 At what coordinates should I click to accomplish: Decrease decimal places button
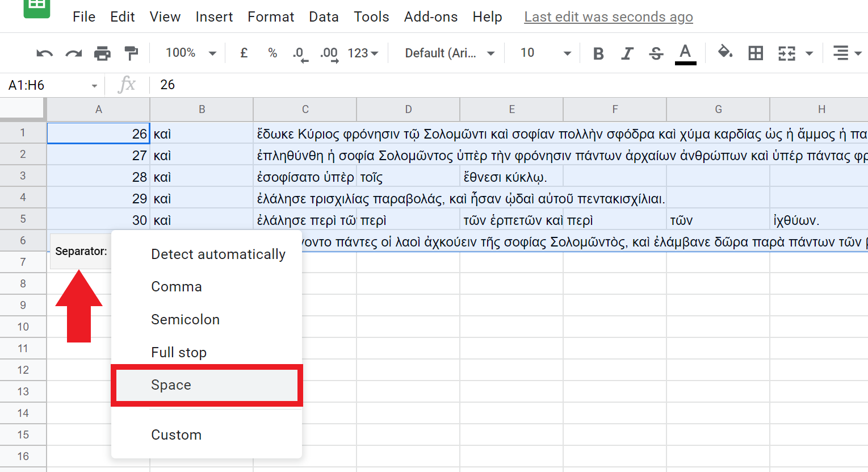(x=300, y=53)
